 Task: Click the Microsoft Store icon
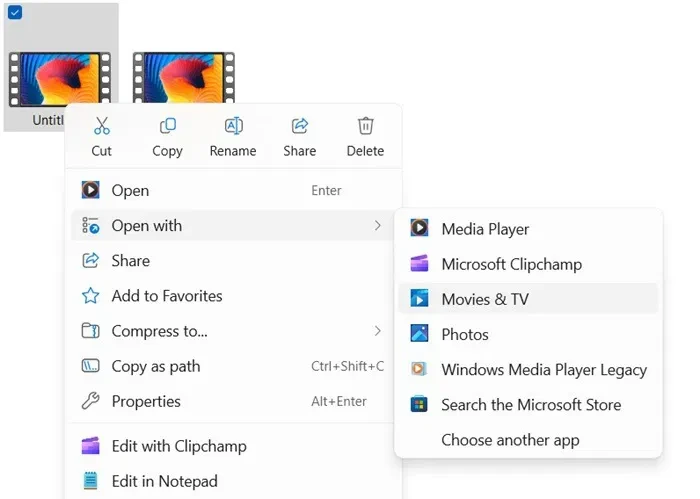point(419,404)
